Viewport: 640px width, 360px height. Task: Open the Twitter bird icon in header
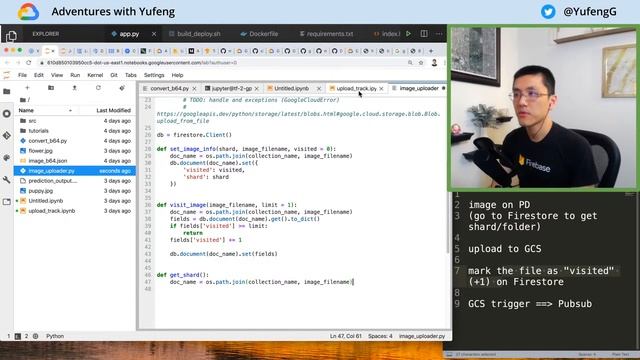[548, 11]
